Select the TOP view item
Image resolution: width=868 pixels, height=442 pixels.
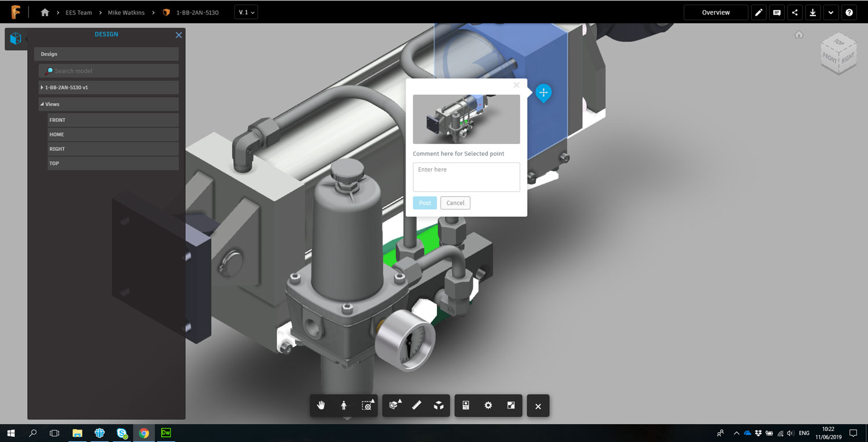[x=113, y=163]
